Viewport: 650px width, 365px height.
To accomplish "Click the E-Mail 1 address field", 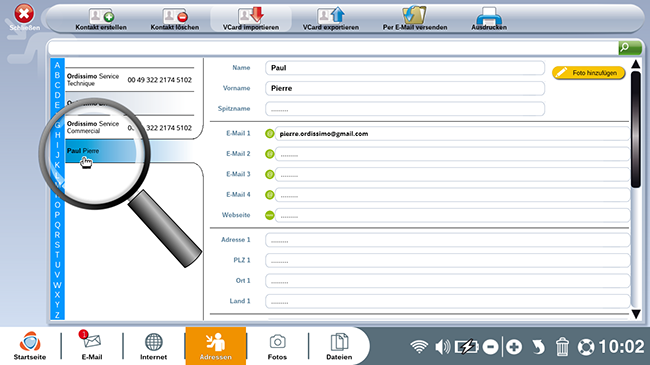I will click(452, 134).
